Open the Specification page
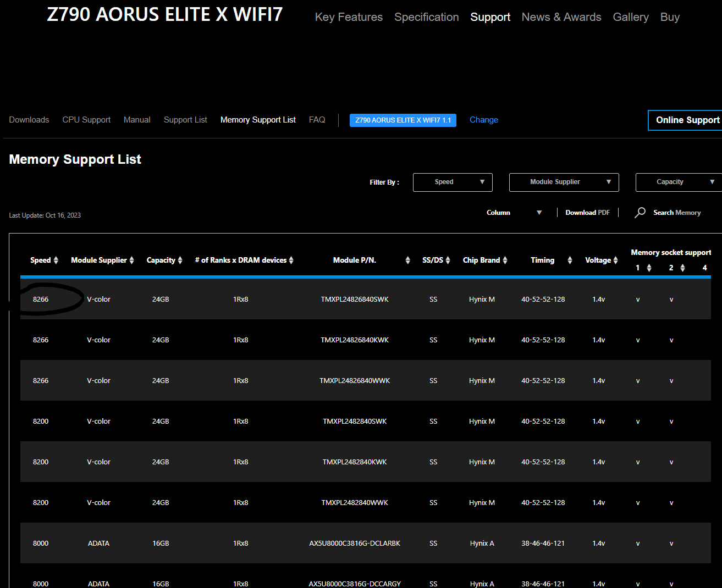This screenshot has height=588, width=722. coord(427,17)
